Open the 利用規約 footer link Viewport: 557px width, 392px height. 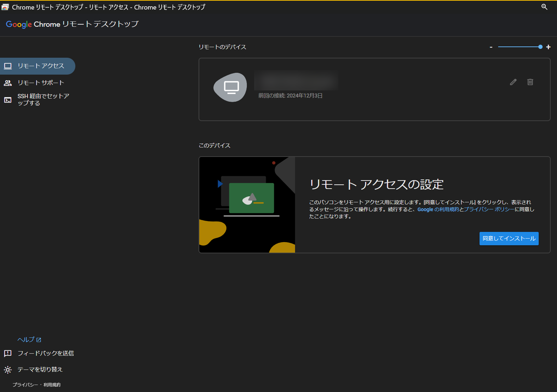52,385
